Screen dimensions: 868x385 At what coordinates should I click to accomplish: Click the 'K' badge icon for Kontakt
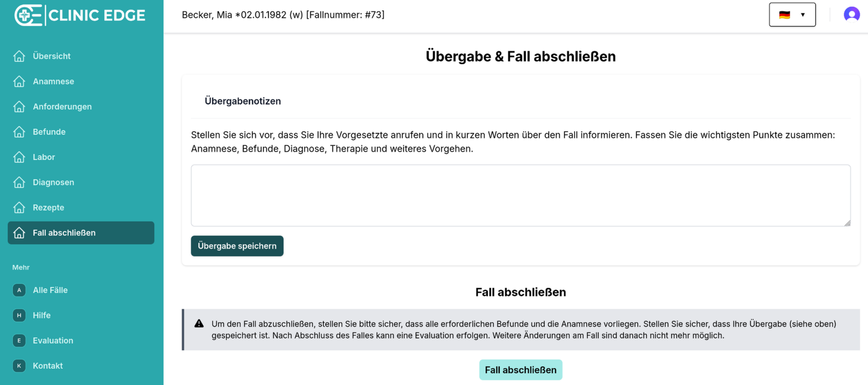click(x=19, y=366)
